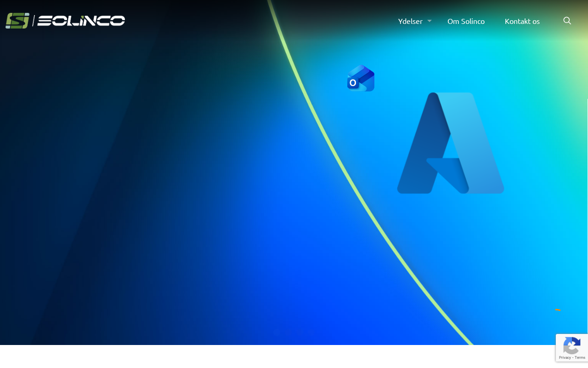Click the reCAPTCHA badge logo
Image resolution: width=588 pixels, height=368 pixels.
click(572, 345)
